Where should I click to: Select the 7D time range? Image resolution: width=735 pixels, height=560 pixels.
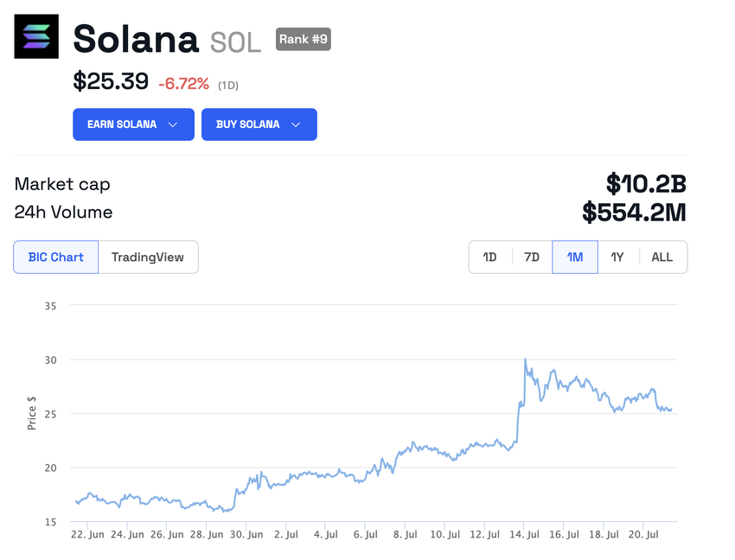tap(532, 257)
